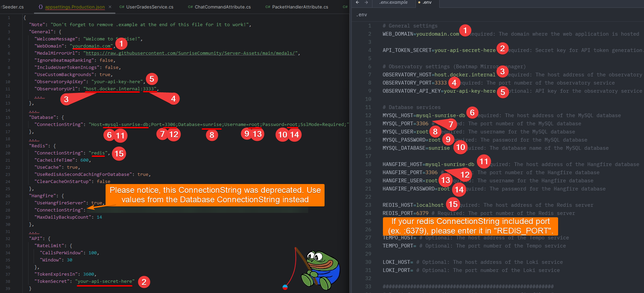Click the unsaved-changes dot on the .env tab
This screenshot has width=644, height=293.
(419, 2)
